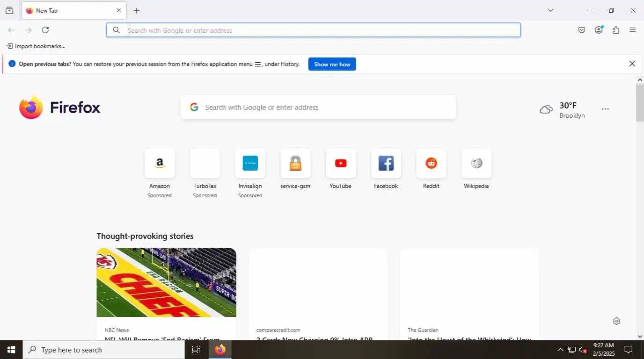Open the Extensions puzzle icon
The width and height of the screenshot is (644, 359).
coord(616,30)
